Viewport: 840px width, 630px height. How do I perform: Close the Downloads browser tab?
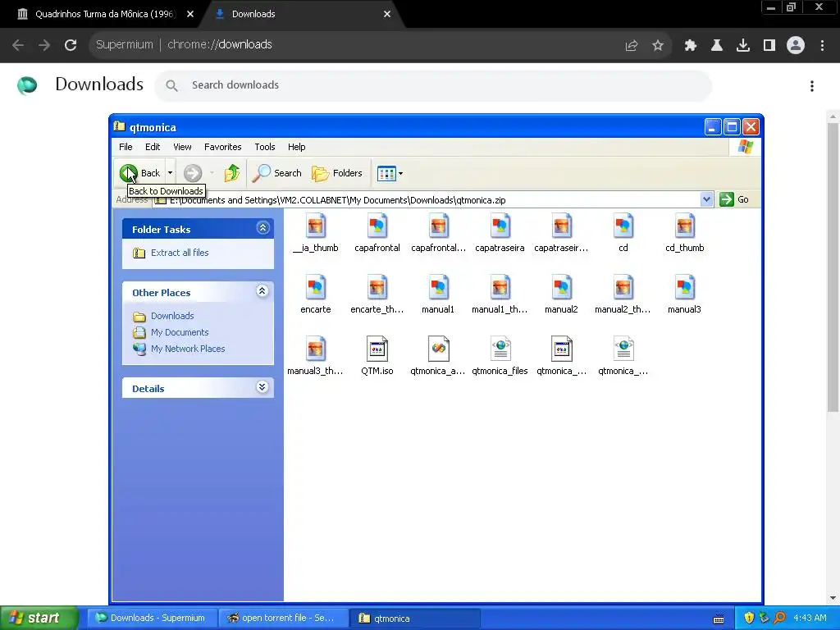(387, 14)
